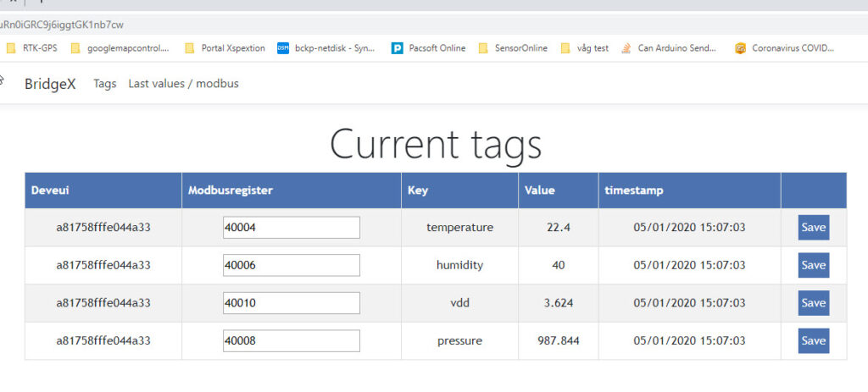
Task: Save the temperature row
Action: [814, 227]
